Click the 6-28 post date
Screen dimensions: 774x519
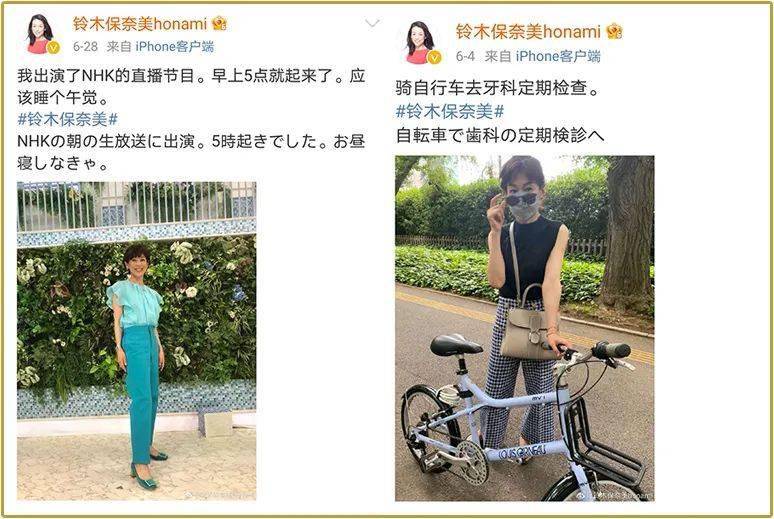[85, 47]
